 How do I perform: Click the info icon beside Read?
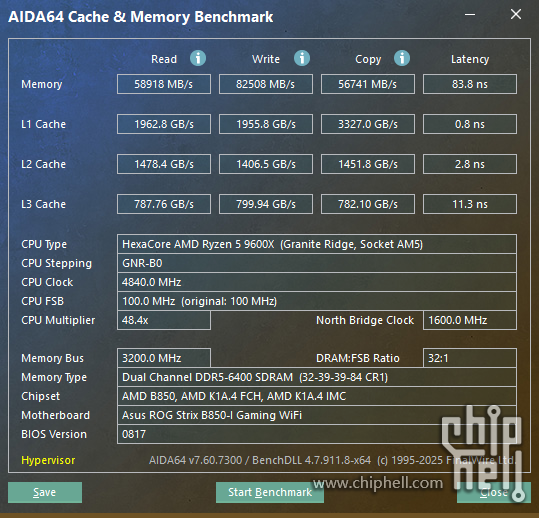point(198,58)
